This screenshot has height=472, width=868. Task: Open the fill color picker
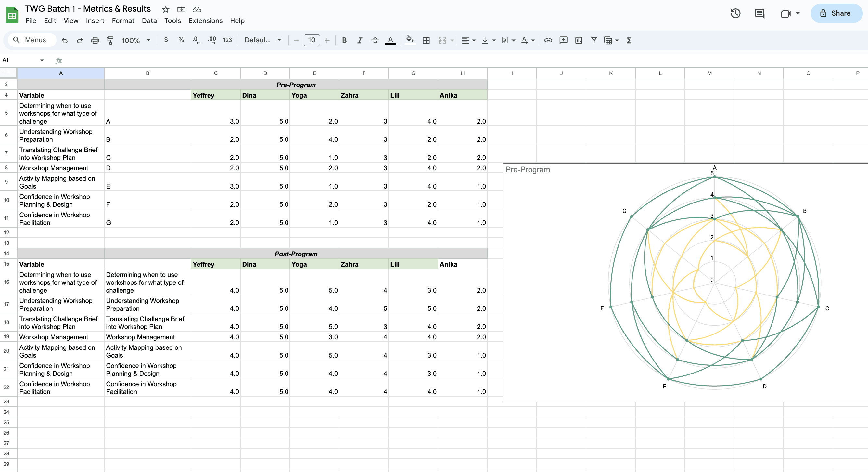click(409, 40)
